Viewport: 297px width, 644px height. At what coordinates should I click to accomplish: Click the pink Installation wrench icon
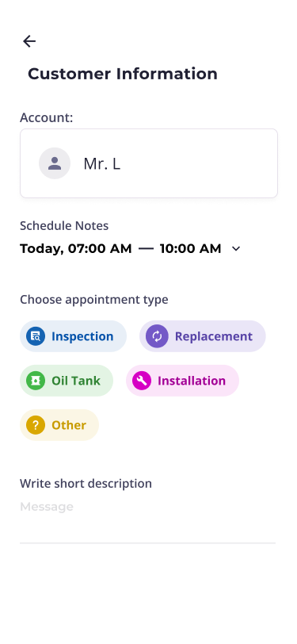[x=142, y=381]
